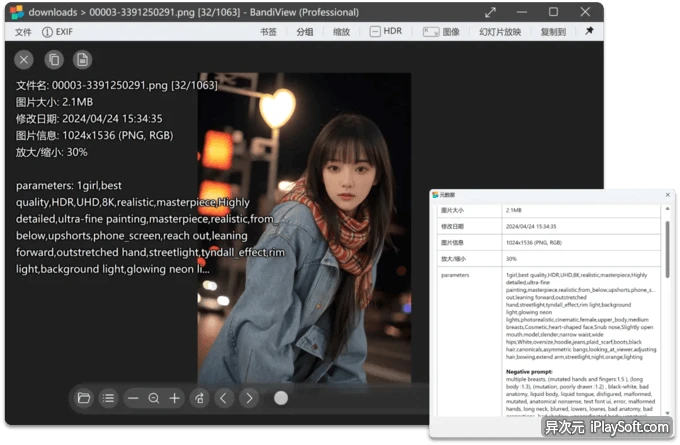Select the 修改日期 value 2024/04/24 in metadata
The image size is (680, 445).
click(531, 226)
